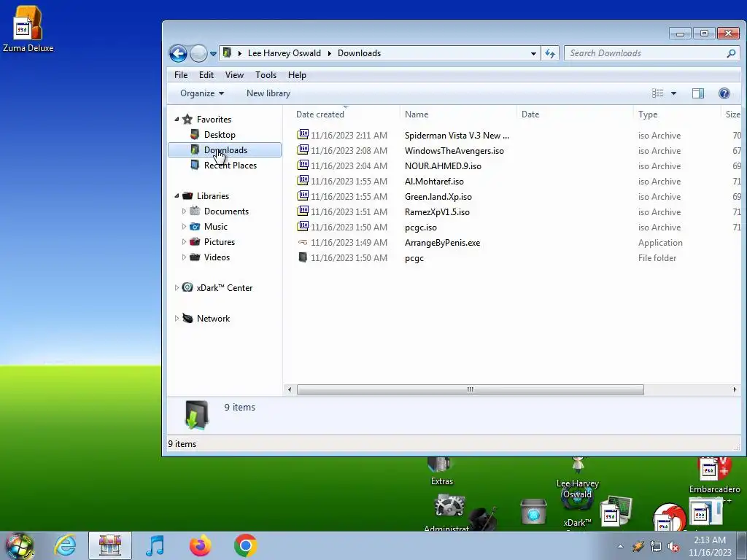Select WindowsTheAvengers.iso file
The width and height of the screenshot is (747, 560).
pyautogui.click(x=454, y=150)
